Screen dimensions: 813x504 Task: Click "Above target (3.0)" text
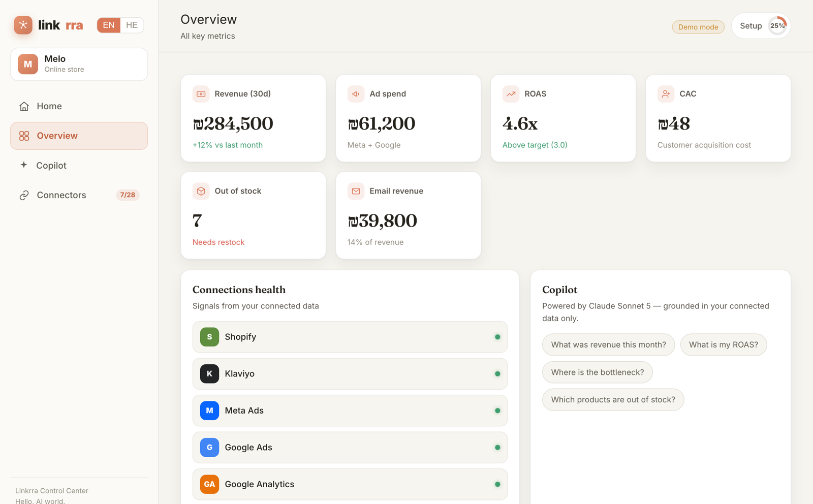coord(535,145)
